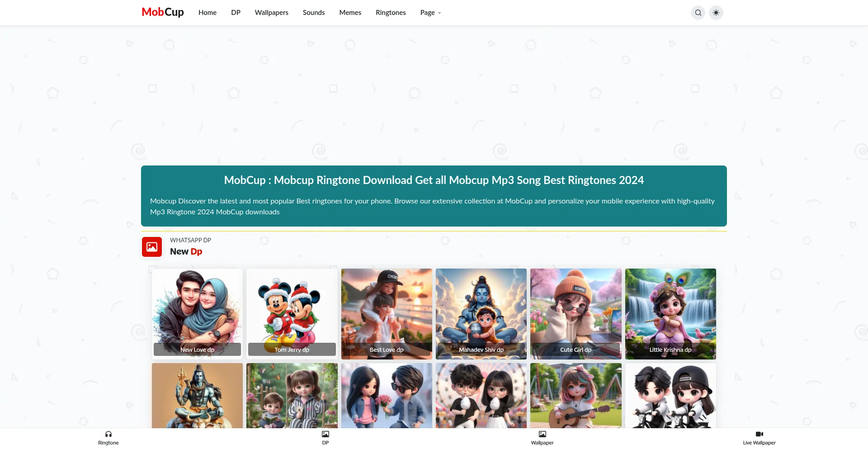The image size is (868, 449).
Task: Open the Tom Jerry dp thumbnail
Action: pos(292,314)
